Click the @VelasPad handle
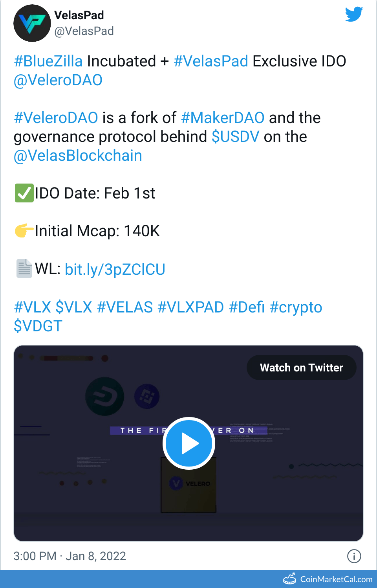Image resolution: width=377 pixels, height=588 pixels. tap(84, 31)
